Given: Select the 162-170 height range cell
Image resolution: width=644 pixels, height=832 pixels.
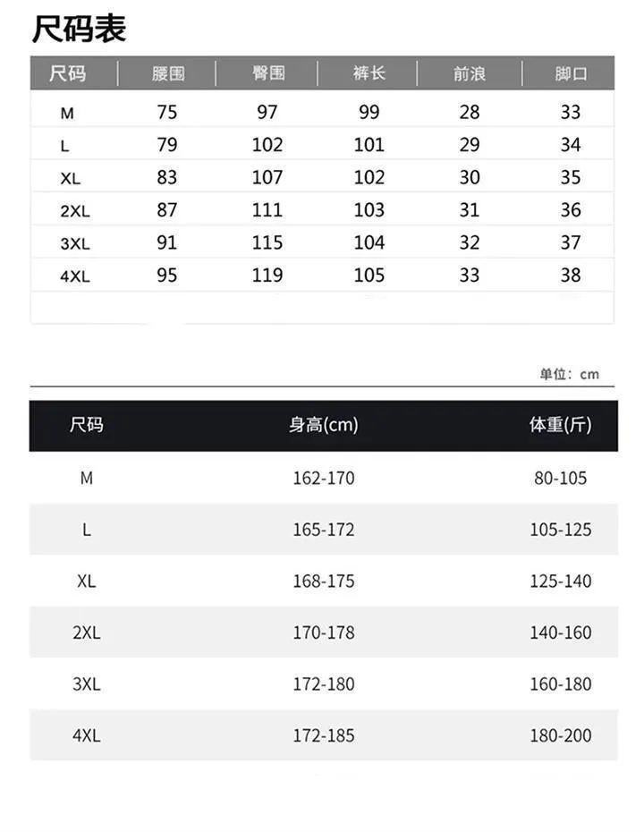Looking at the screenshot, I should tap(323, 478).
